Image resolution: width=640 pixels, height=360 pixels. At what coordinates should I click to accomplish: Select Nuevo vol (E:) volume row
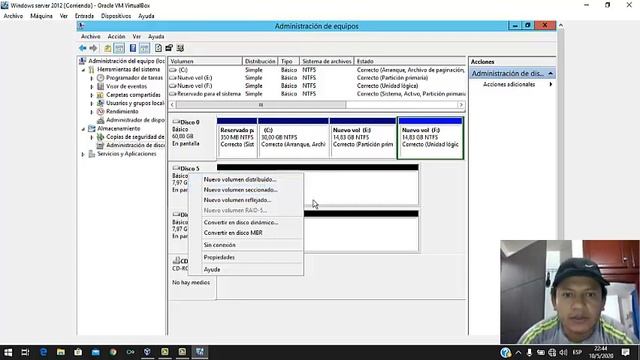(x=317, y=78)
